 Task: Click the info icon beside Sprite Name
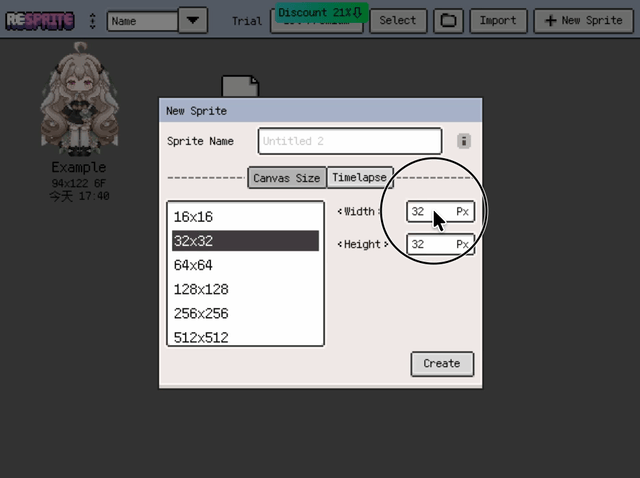(x=464, y=142)
